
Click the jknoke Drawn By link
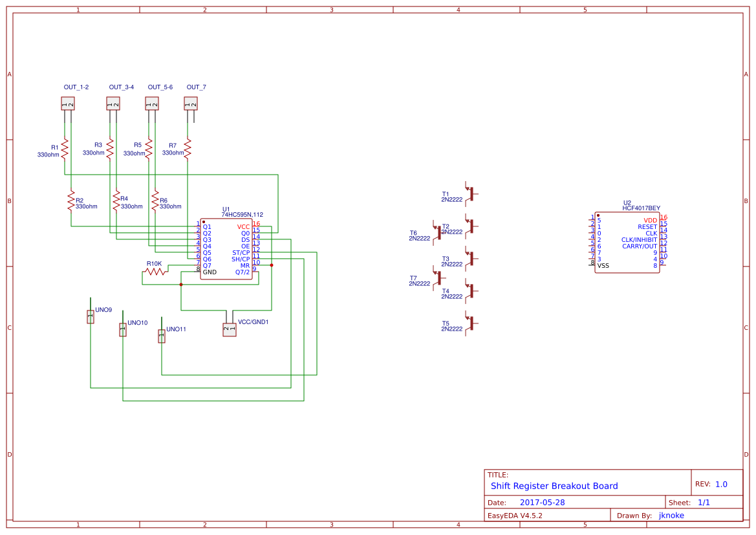pyautogui.click(x=671, y=515)
